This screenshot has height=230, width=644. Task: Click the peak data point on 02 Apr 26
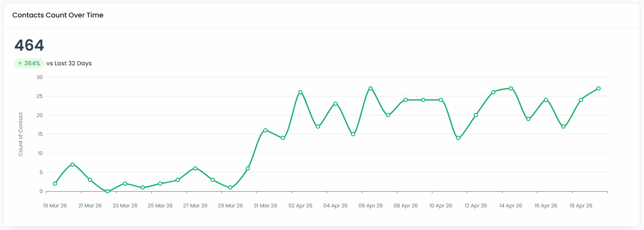click(x=300, y=92)
